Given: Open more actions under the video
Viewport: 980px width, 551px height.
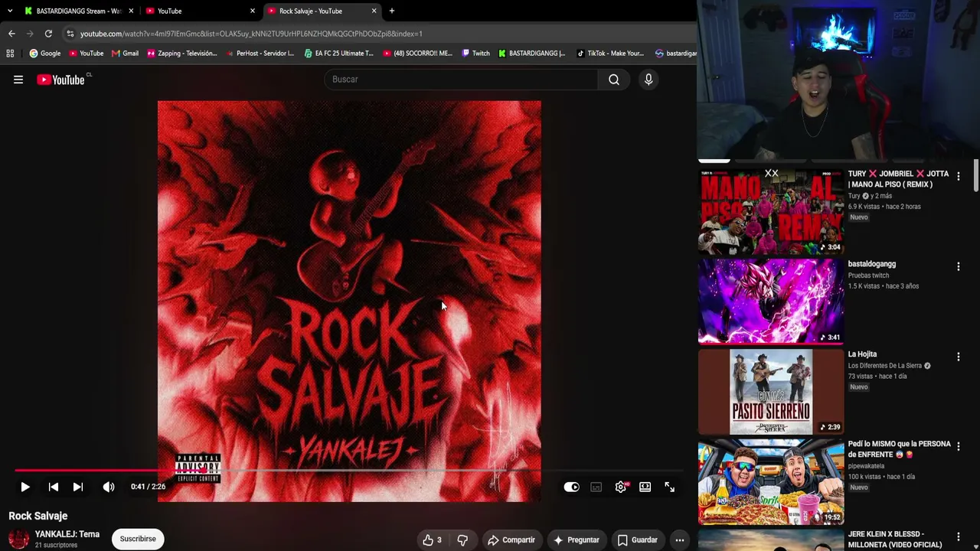Looking at the screenshot, I should 680,540.
